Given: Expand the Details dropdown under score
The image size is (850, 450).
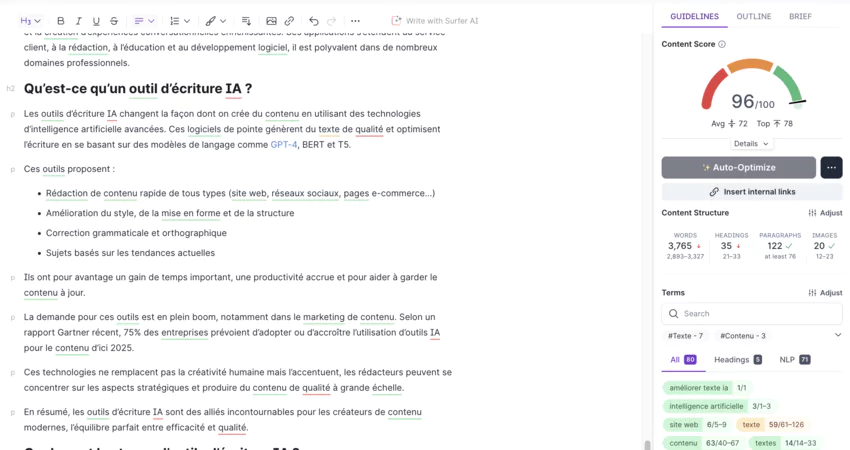Looking at the screenshot, I should (x=751, y=144).
